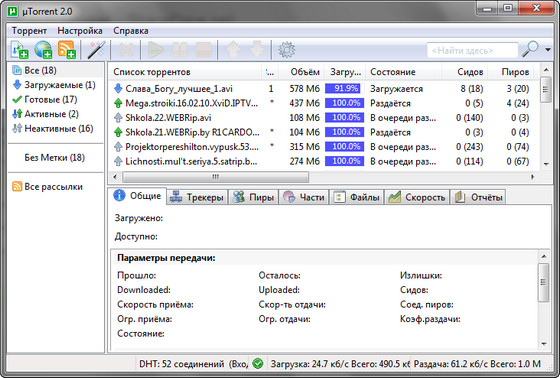Click green network status check icon

[x=258, y=364]
